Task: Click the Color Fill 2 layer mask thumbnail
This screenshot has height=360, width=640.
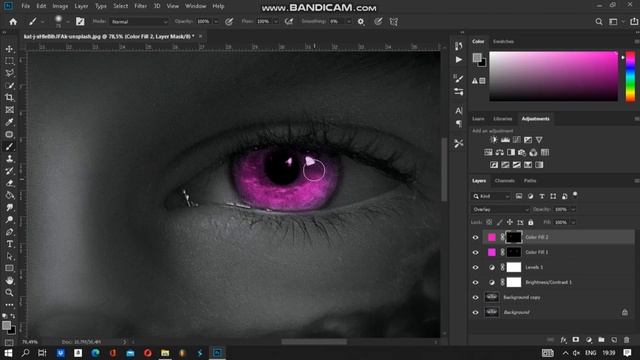Action: point(514,237)
